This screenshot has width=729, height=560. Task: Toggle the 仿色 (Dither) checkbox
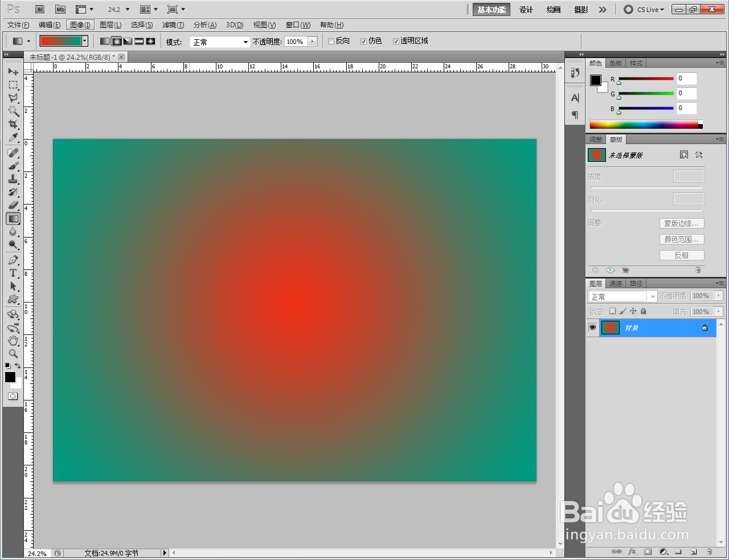tap(363, 41)
